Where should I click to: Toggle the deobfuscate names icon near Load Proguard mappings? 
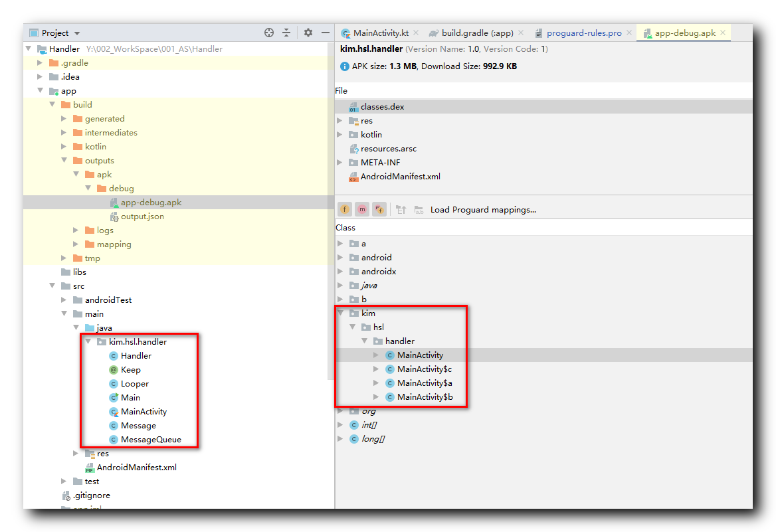point(419,209)
